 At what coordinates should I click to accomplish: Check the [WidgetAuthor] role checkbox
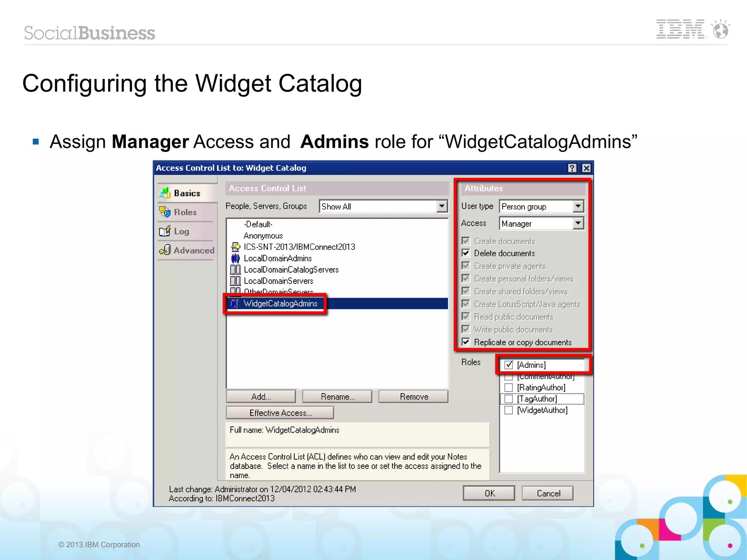click(509, 410)
